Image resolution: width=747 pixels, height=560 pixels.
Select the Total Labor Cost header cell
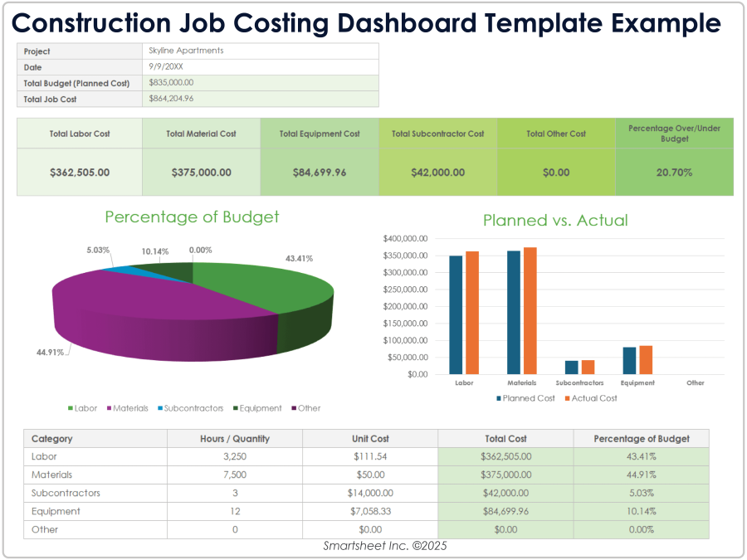[79, 133]
